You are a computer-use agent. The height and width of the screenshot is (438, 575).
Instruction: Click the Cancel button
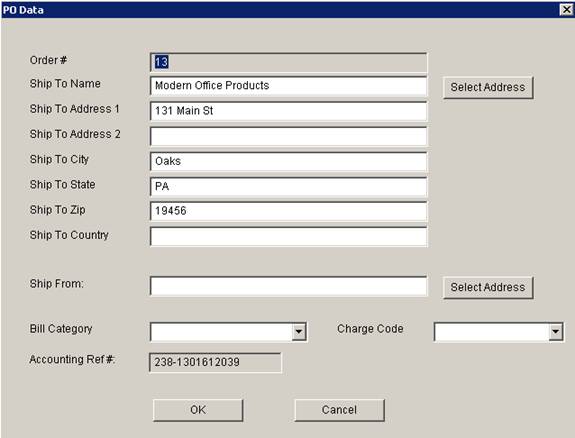click(339, 410)
